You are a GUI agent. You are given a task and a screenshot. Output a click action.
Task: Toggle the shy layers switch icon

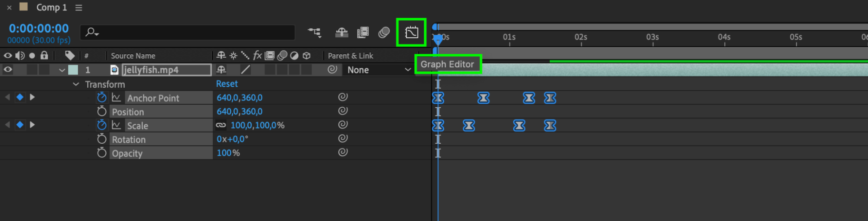pos(342,33)
